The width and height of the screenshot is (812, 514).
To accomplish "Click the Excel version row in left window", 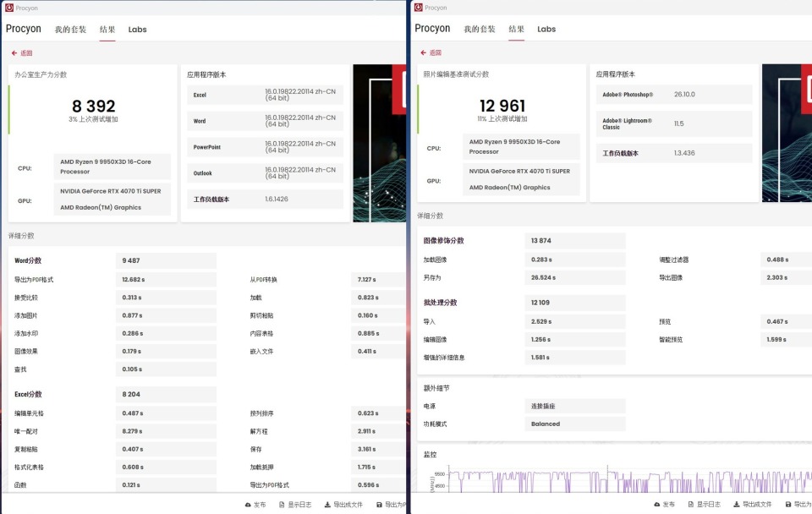I will coord(265,95).
